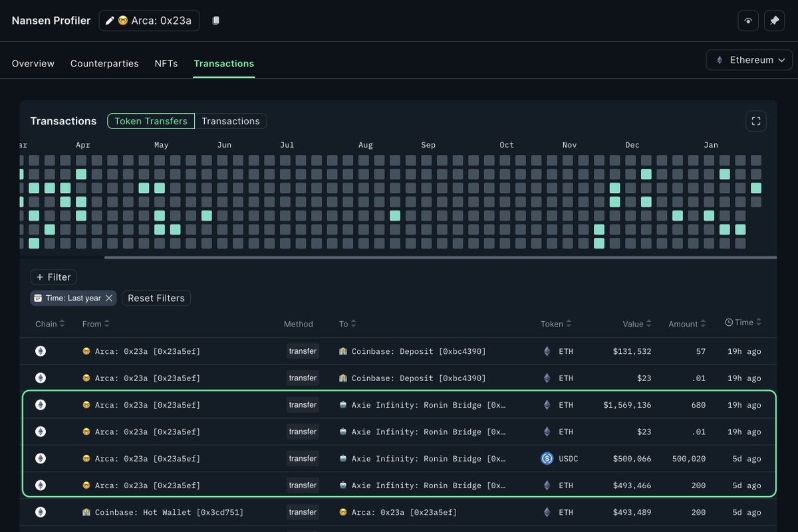The width and height of the screenshot is (798, 532).
Task: Click the Dec month label on the heatmap
Action: (x=632, y=145)
